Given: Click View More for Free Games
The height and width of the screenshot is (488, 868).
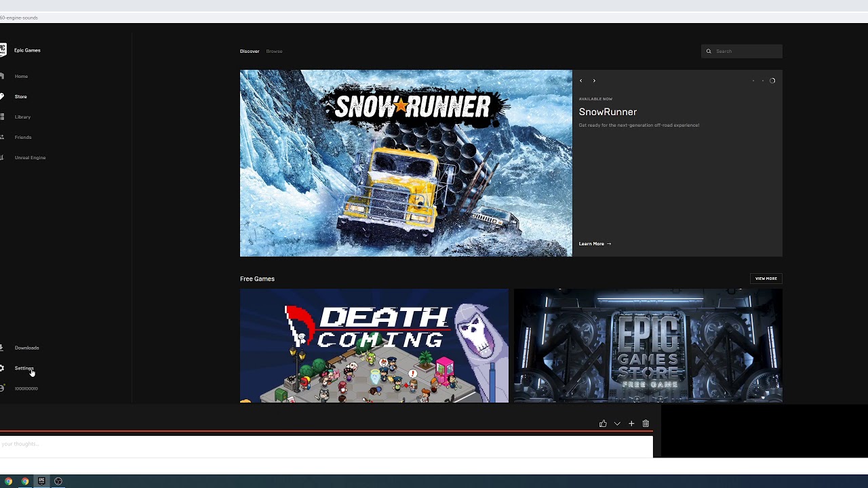Looking at the screenshot, I should point(766,279).
